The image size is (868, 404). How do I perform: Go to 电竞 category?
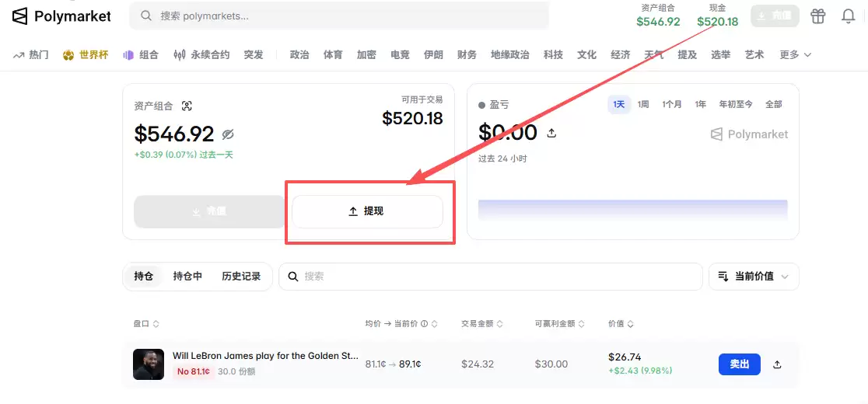coord(401,54)
